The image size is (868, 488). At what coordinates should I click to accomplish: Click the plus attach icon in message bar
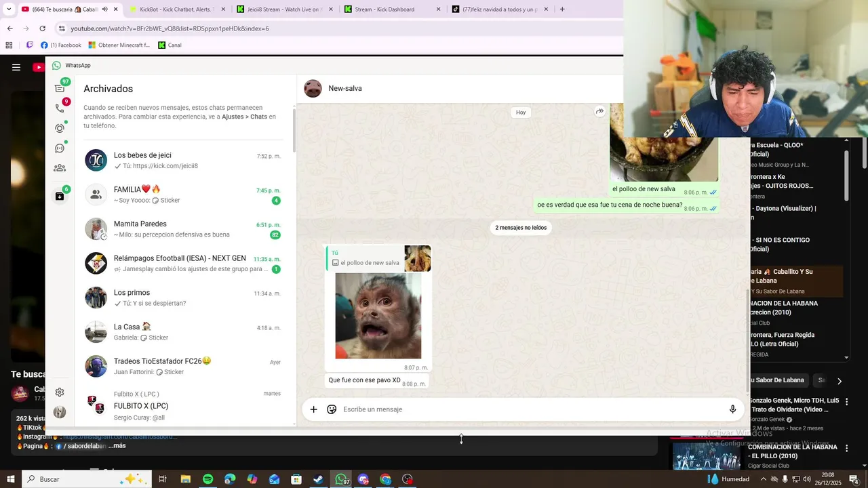coord(313,409)
